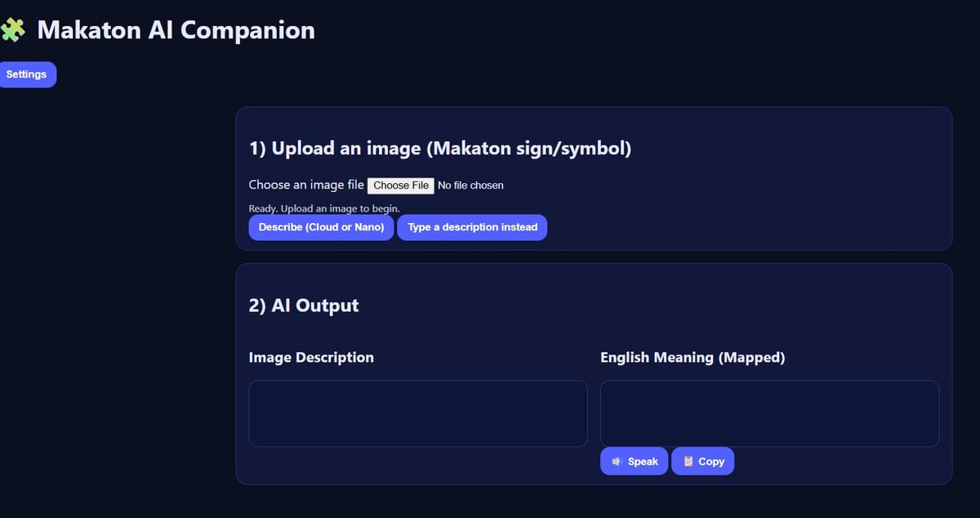Click the Image Description label

(311, 357)
